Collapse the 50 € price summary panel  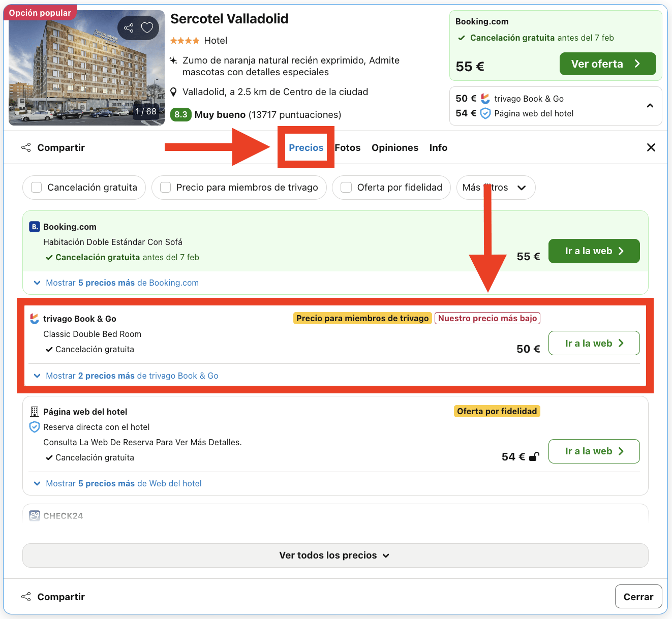point(650,105)
